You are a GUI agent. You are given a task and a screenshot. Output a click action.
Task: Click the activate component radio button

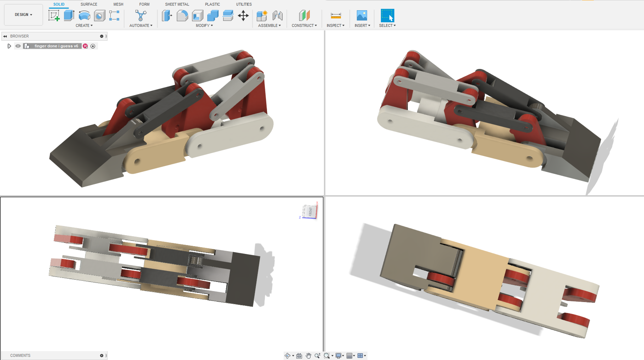(93, 46)
